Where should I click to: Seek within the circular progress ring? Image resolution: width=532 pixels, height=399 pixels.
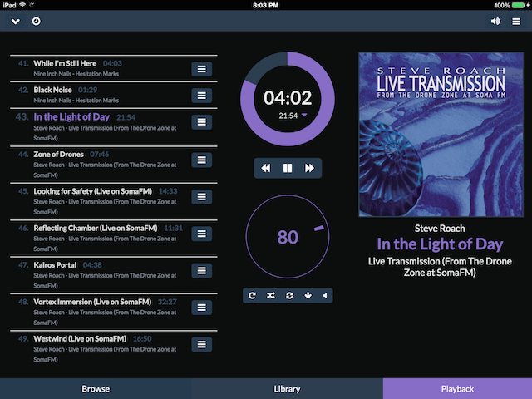[288, 99]
